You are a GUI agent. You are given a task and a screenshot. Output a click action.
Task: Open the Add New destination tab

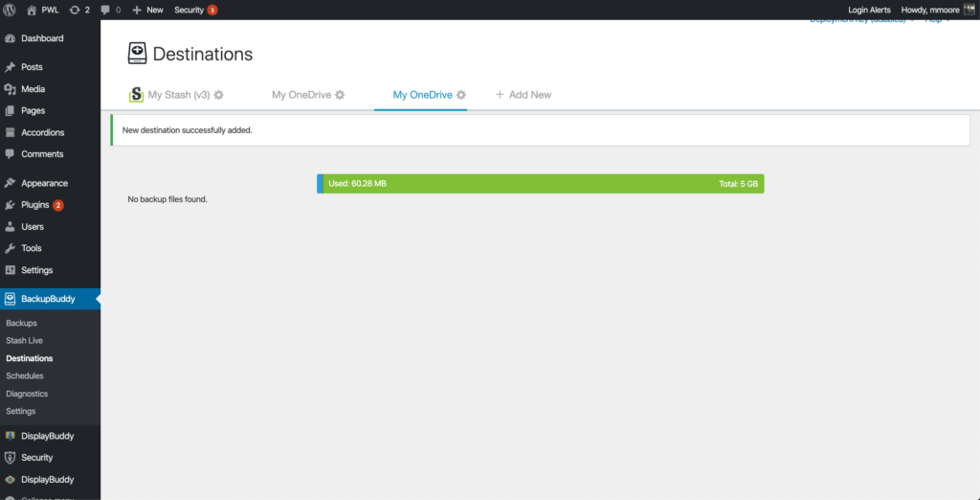[x=523, y=95]
